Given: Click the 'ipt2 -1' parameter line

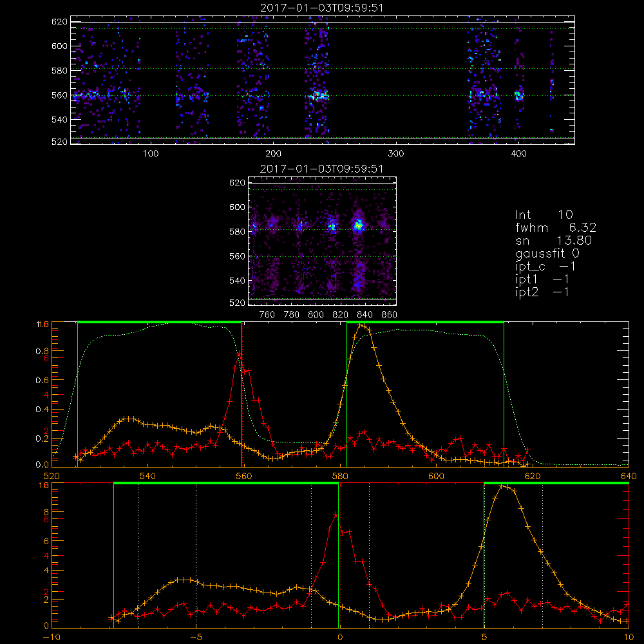Looking at the screenshot, I should (x=542, y=292).
